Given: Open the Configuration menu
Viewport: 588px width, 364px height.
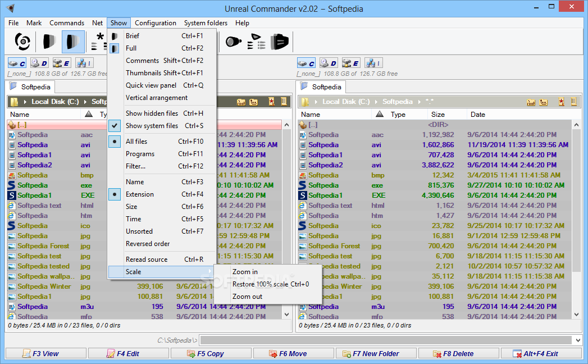Looking at the screenshot, I should coord(155,23).
